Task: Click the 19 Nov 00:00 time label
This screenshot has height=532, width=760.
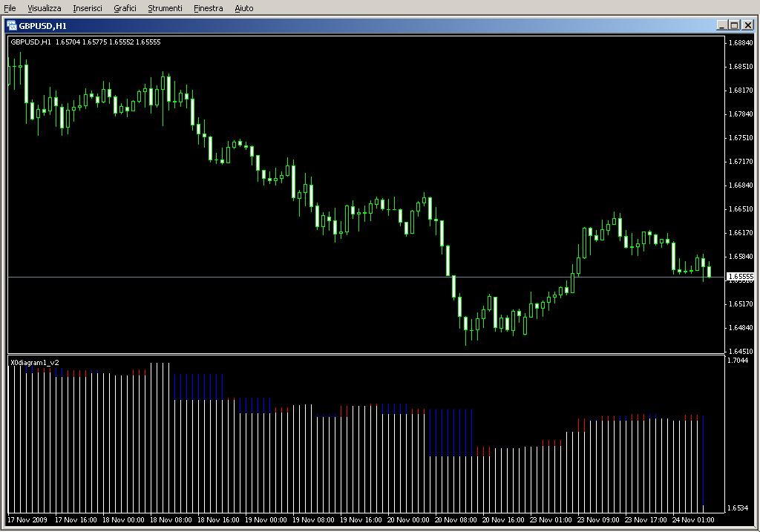Action: (x=266, y=520)
